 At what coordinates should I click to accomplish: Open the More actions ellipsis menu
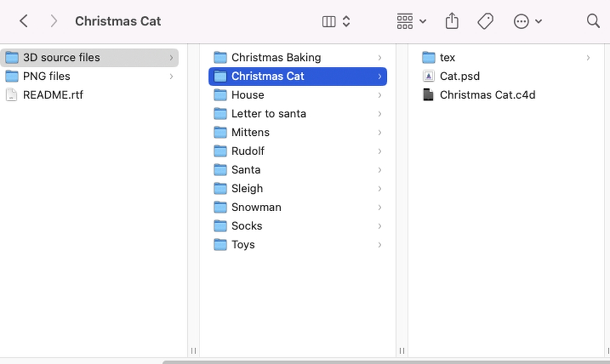[521, 21]
